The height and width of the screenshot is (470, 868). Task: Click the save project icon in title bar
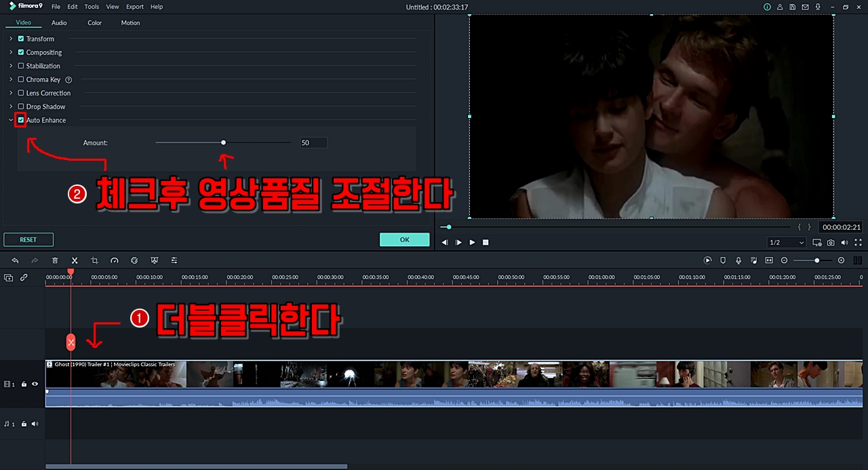[x=793, y=7]
